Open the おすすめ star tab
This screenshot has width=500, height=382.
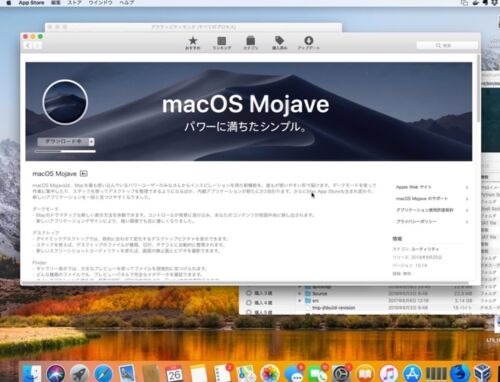(x=193, y=43)
